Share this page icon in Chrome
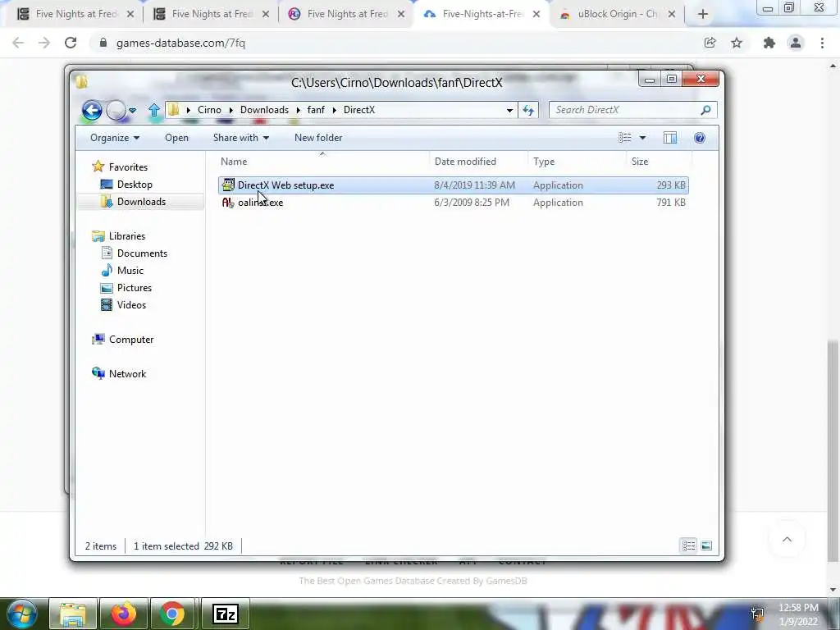The height and width of the screenshot is (630, 840). [x=710, y=43]
